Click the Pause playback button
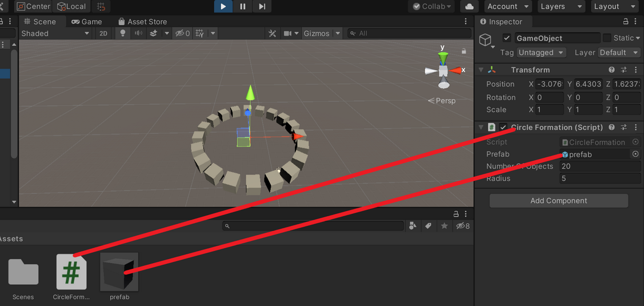Image resolution: width=644 pixels, height=306 pixels. pyautogui.click(x=242, y=6)
